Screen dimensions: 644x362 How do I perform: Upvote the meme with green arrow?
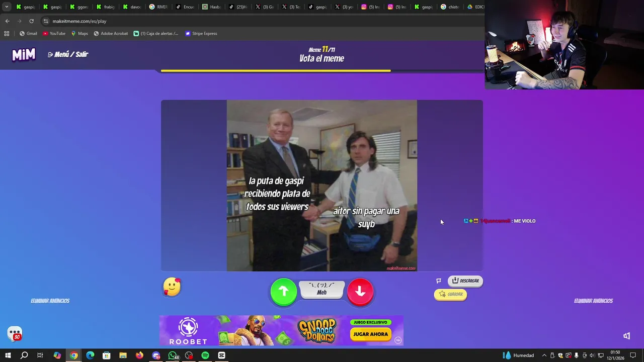pyautogui.click(x=284, y=292)
